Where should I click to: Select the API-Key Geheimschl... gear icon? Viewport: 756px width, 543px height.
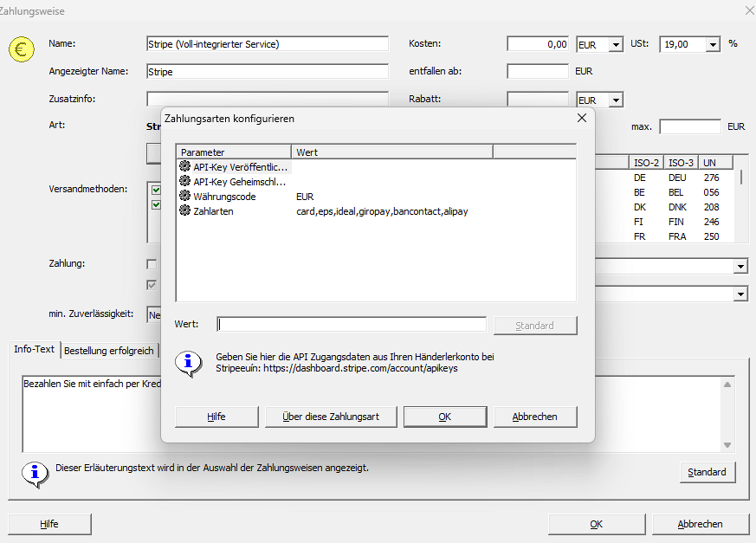[x=184, y=181]
